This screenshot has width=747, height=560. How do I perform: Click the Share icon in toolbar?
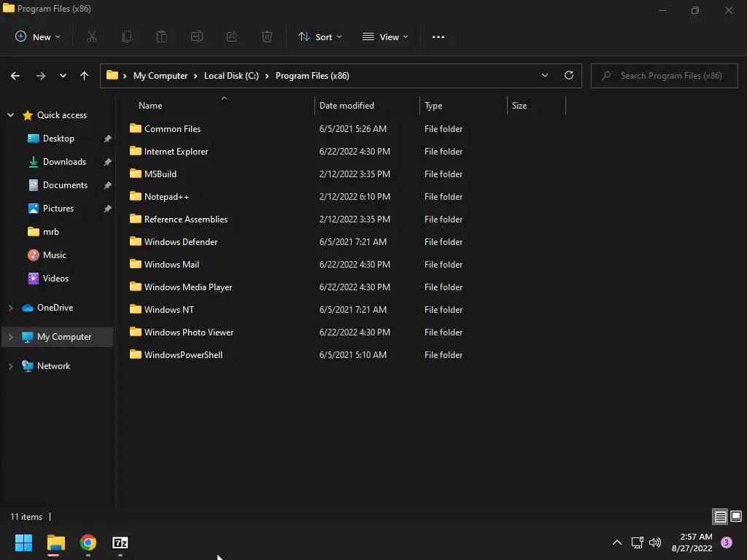(x=232, y=36)
